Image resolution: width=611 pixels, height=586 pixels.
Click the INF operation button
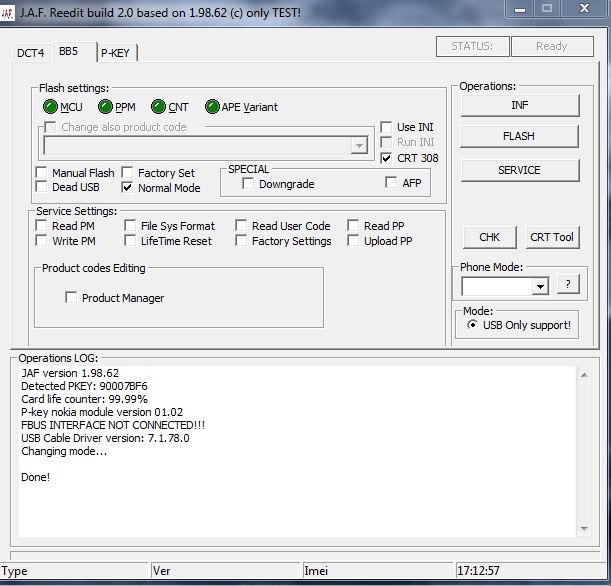520,105
